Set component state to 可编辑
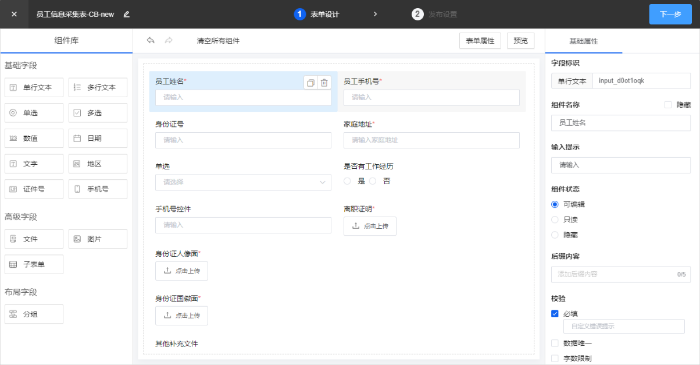This screenshot has height=365, width=700. (555, 204)
